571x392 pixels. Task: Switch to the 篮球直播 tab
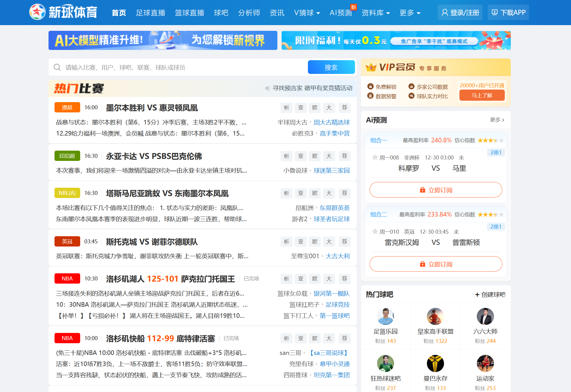tap(190, 13)
